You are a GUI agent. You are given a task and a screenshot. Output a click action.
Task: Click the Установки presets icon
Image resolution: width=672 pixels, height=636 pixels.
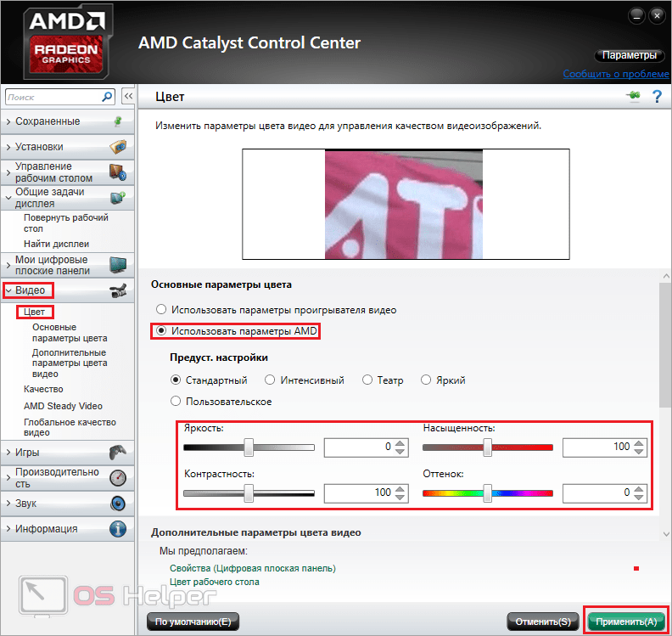pyautogui.click(x=118, y=147)
